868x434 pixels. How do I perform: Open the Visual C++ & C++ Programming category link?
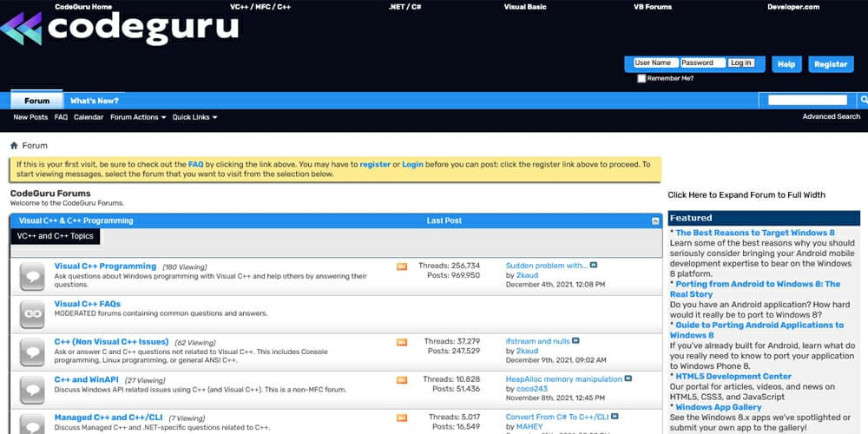tap(76, 220)
